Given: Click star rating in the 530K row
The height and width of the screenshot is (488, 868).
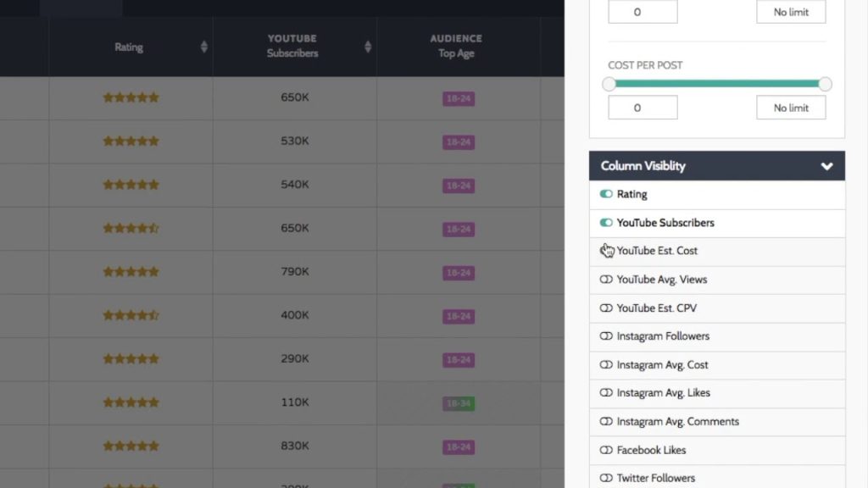Looking at the screenshot, I should coord(131,141).
